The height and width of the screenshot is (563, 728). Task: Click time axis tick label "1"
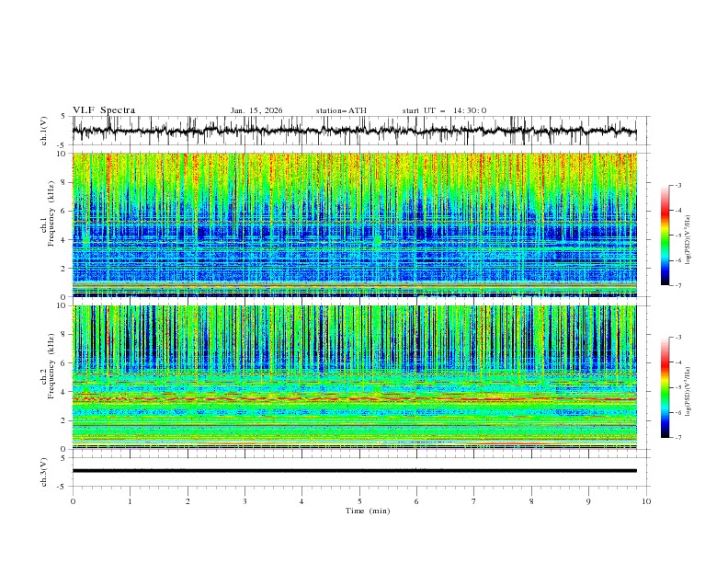130,501
